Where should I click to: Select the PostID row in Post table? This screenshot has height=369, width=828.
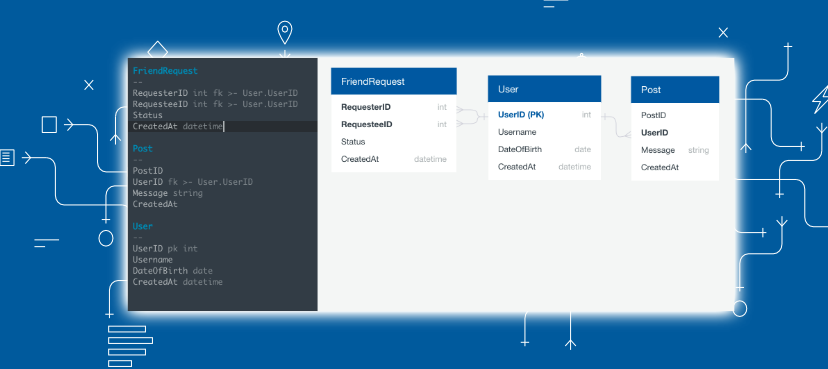pos(675,115)
